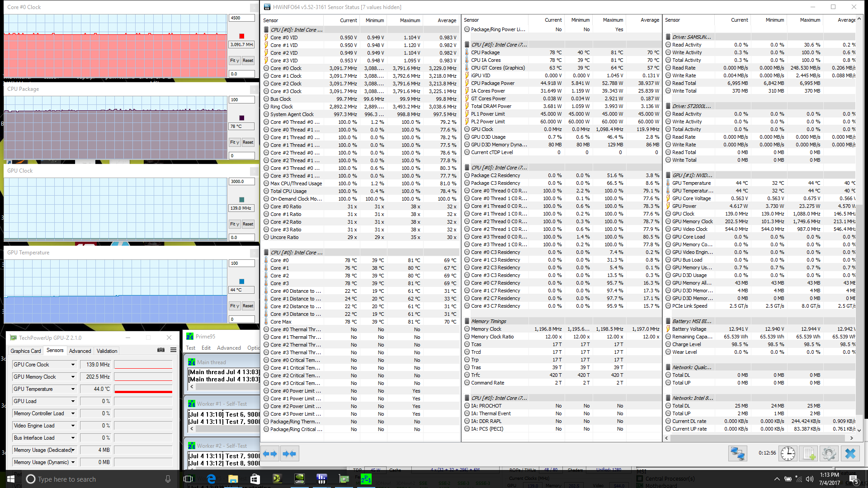Open the Prime95 Advanced menu

tap(229, 348)
